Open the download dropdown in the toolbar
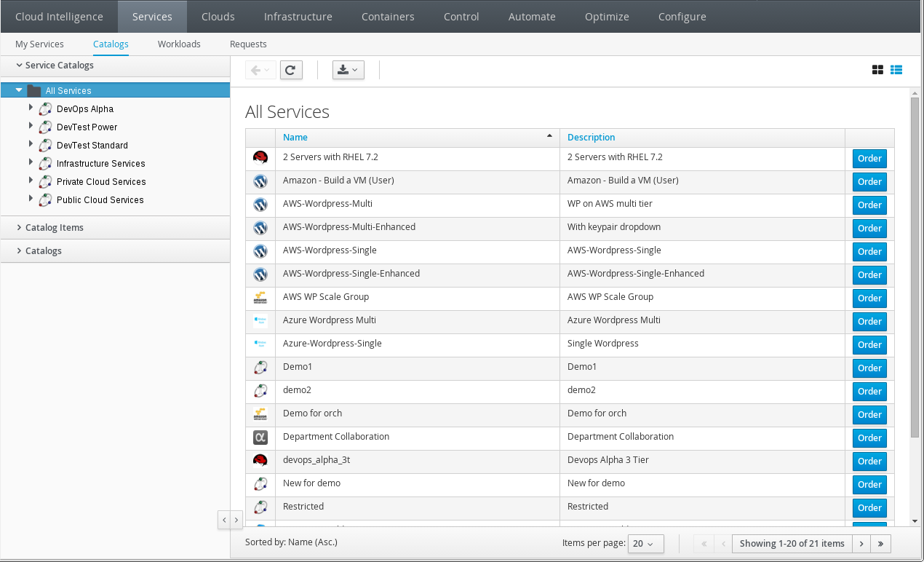924x562 pixels. 348,70
